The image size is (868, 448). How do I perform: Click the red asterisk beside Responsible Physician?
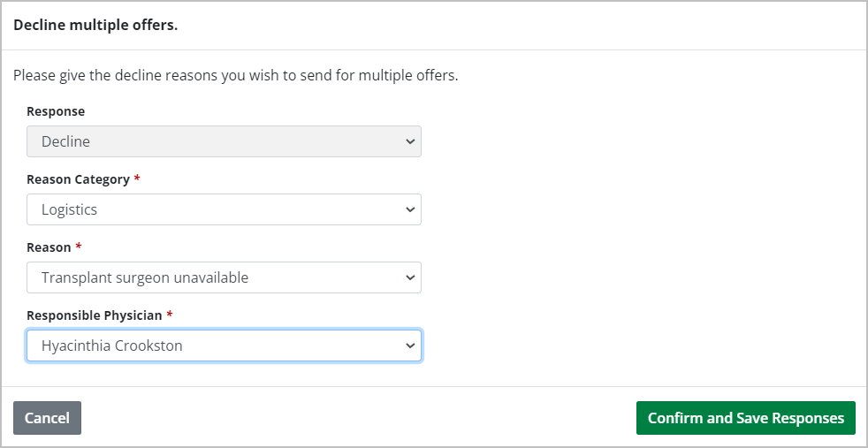pos(170,315)
